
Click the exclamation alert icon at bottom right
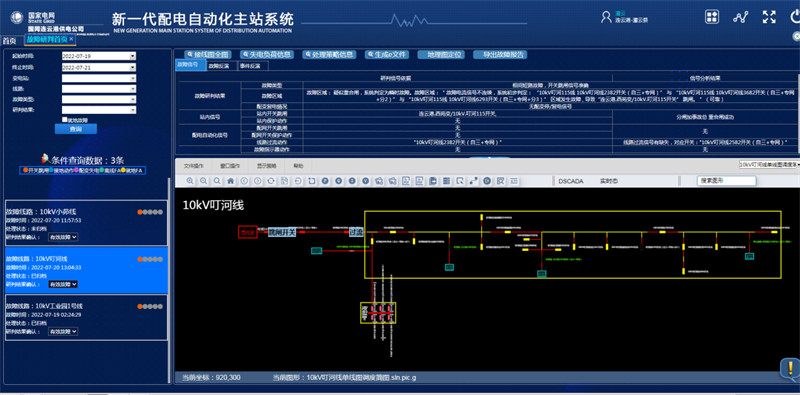pos(790,367)
